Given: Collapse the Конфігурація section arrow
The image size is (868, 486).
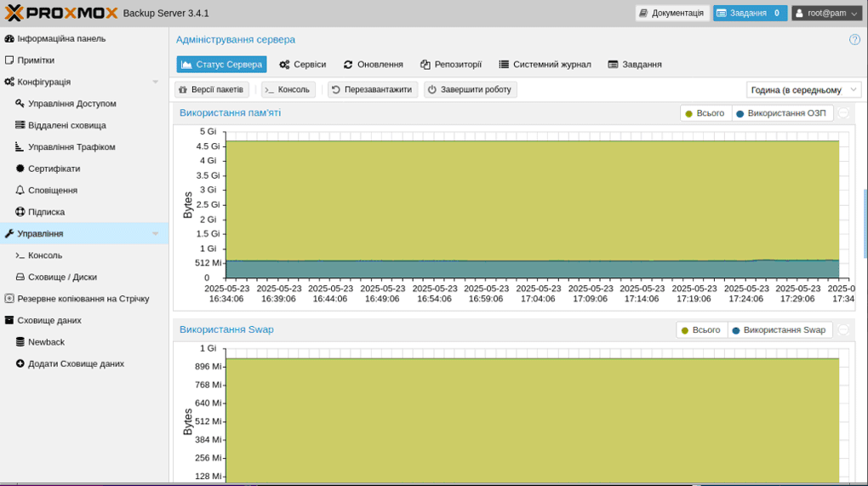Looking at the screenshot, I should pos(155,82).
